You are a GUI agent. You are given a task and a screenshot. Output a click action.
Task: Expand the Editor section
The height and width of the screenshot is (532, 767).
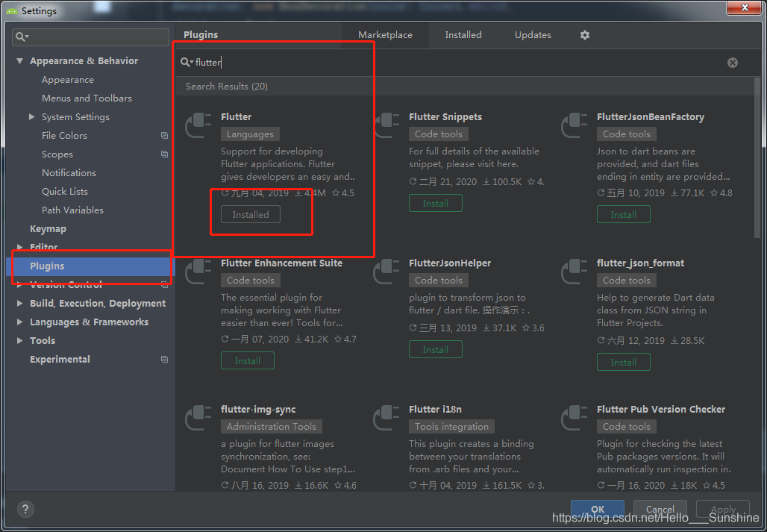pyautogui.click(x=19, y=247)
